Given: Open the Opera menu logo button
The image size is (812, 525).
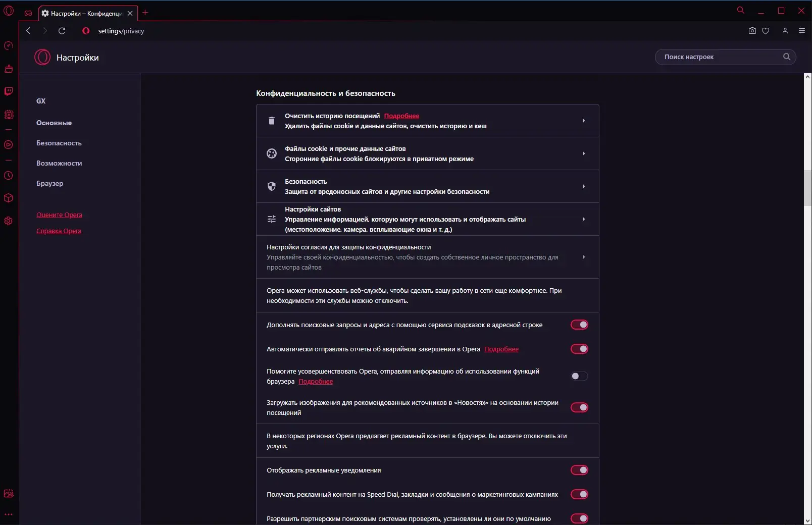Looking at the screenshot, I should 9,11.
